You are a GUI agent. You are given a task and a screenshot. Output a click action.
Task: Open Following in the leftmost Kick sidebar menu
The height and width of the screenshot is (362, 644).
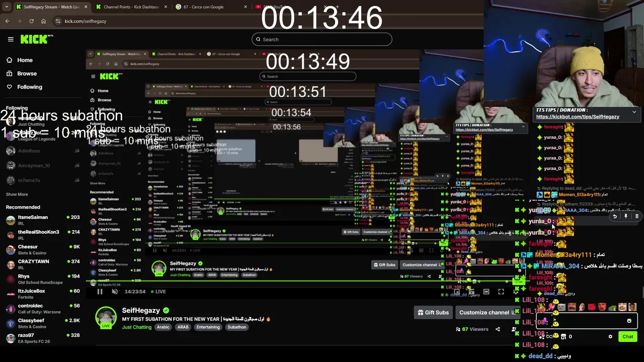pyautogui.click(x=25, y=87)
